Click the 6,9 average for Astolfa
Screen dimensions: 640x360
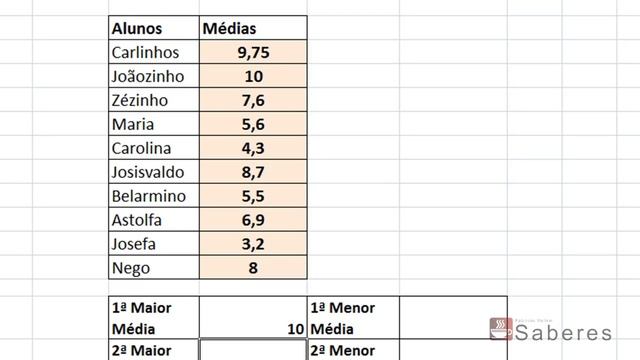click(x=253, y=220)
